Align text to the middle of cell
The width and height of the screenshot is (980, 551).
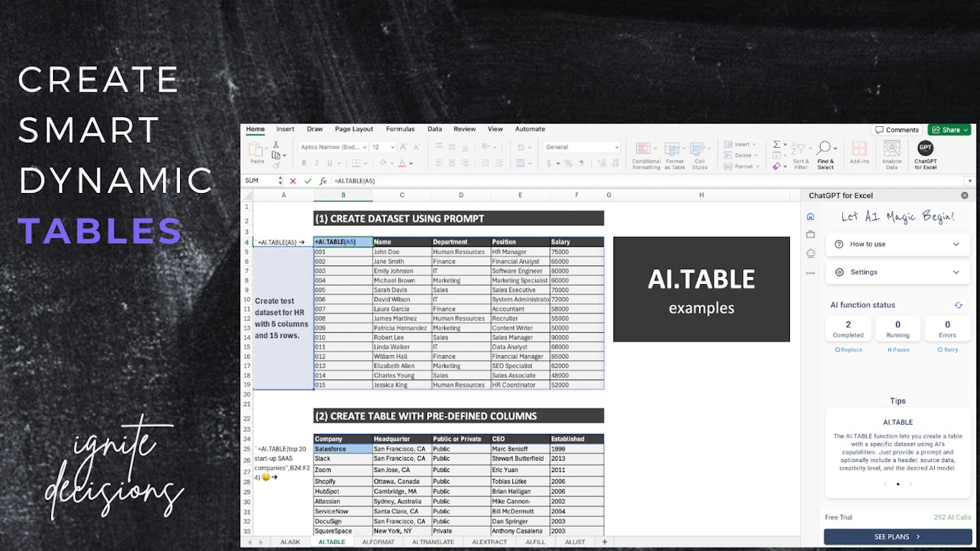[x=453, y=147]
